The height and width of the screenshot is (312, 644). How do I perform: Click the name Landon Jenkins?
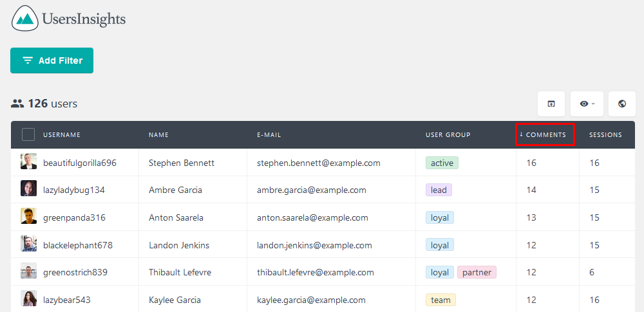(x=179, y=245)
